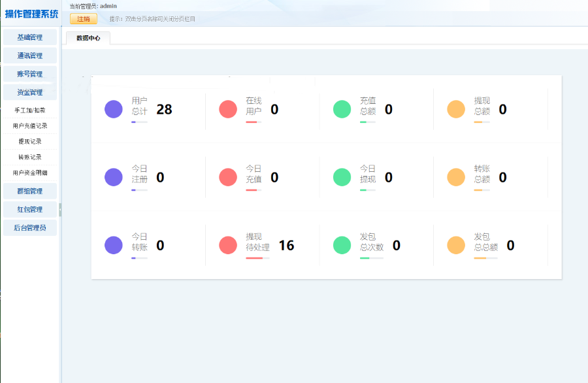588x383 pixels.
Task: Click the sidebar collapse handle
Action: (60, 209)
